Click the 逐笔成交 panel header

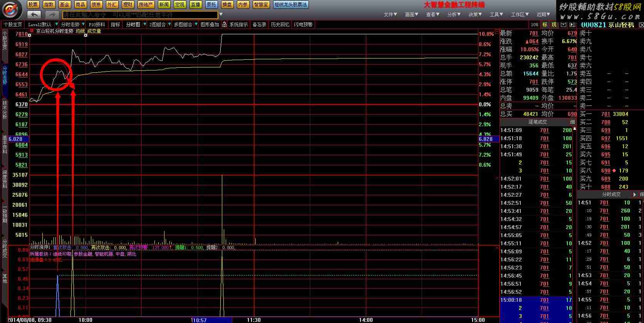click(537, 122)
